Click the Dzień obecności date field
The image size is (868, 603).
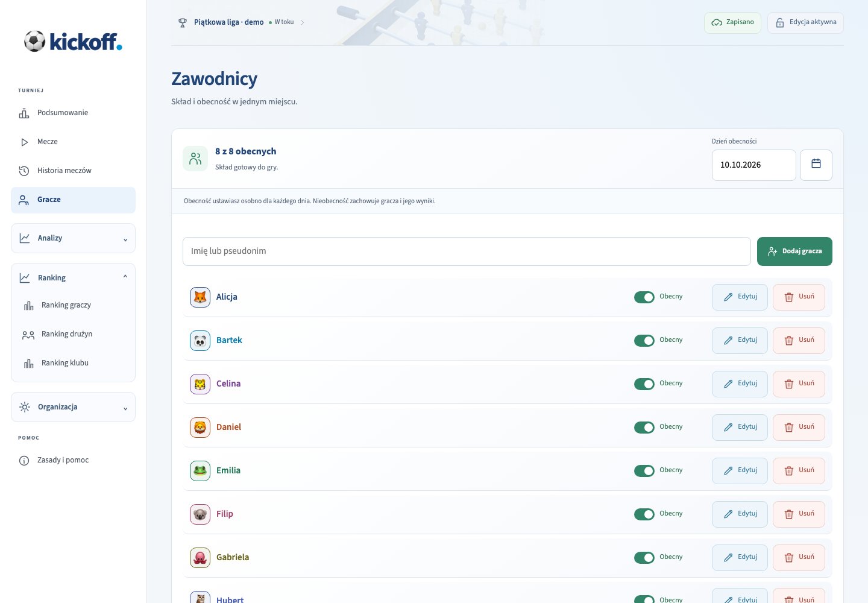(754, 165)
